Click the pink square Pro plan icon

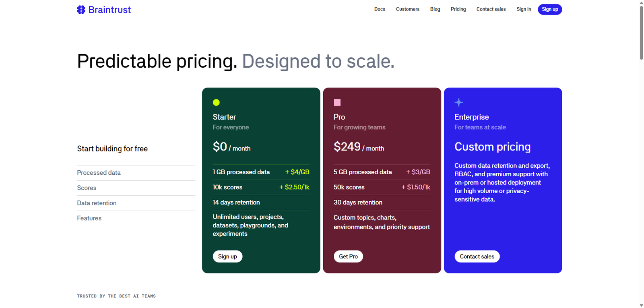click(337, 102)
